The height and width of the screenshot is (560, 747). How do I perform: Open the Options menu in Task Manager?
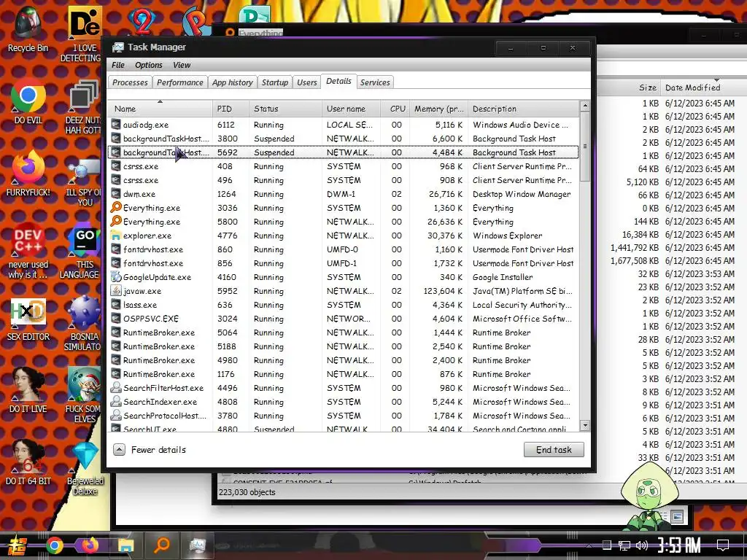[149, 65]
